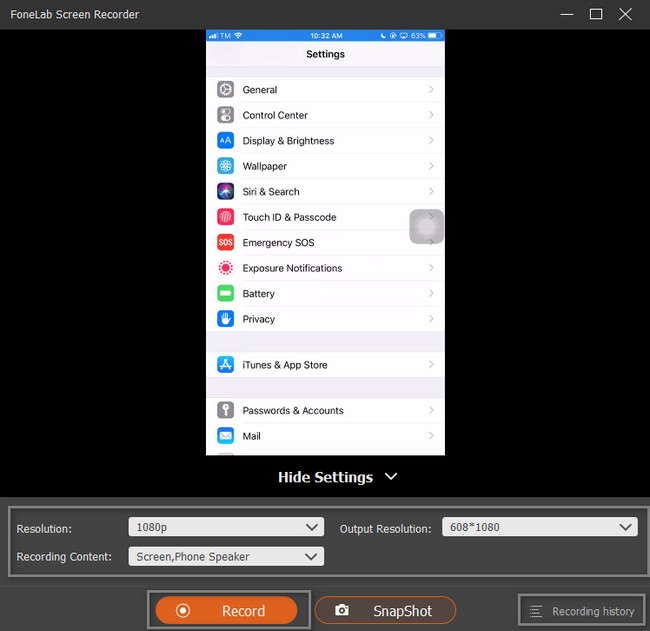650x631 pixels.
Task: Select the iTunes & App Store label
Action: pos(285,365)
